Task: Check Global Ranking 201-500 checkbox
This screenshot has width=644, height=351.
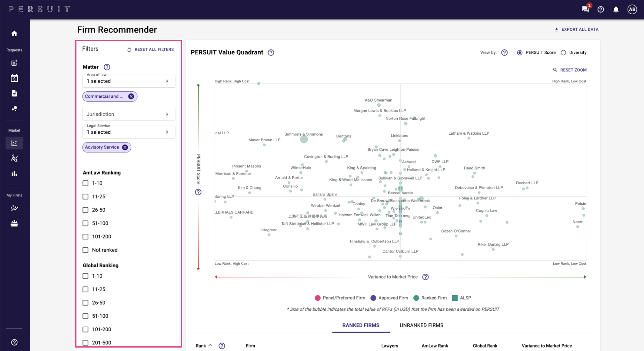Action: pos(85,343)
